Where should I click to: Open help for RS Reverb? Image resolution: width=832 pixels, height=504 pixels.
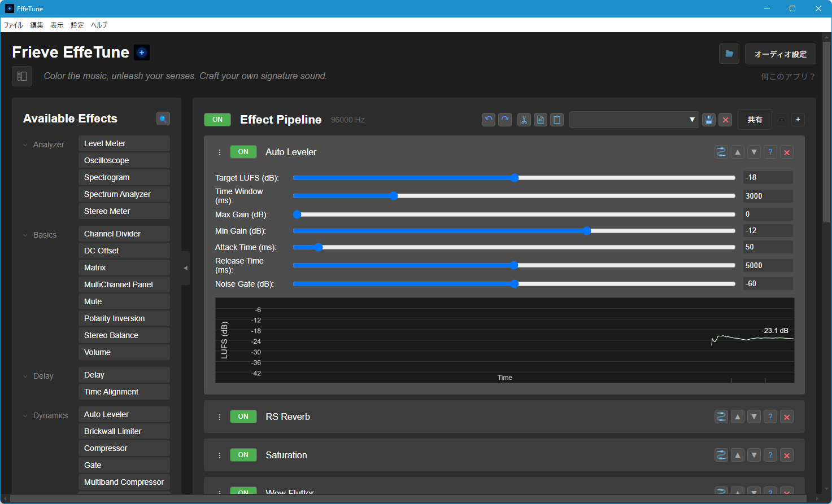tap(770, 417)
